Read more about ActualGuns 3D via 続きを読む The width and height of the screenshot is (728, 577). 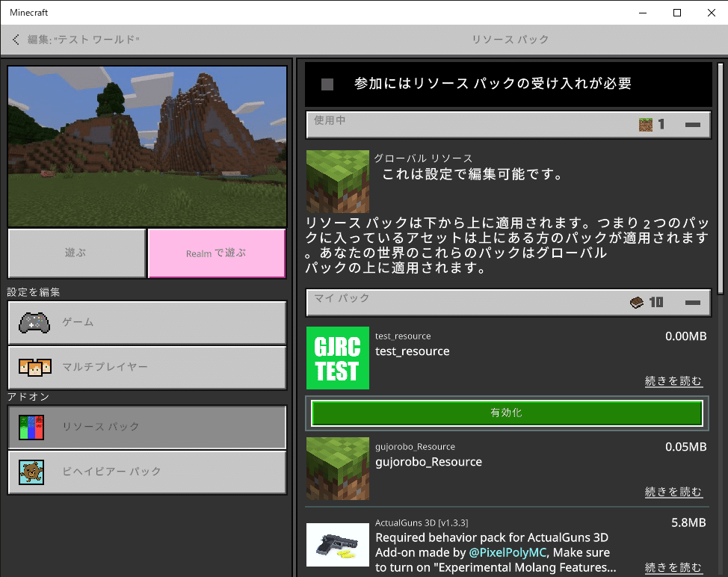673,567
